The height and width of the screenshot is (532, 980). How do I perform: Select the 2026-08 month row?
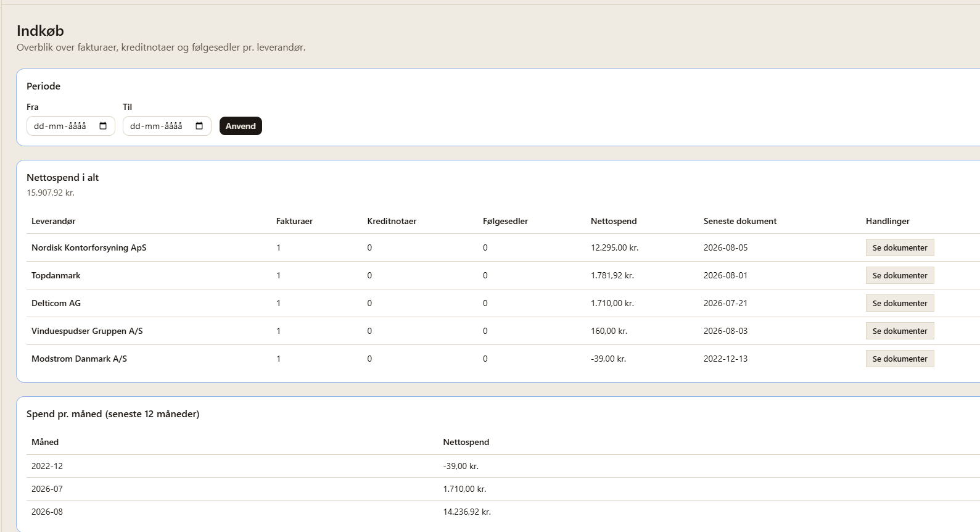point(503,512)
